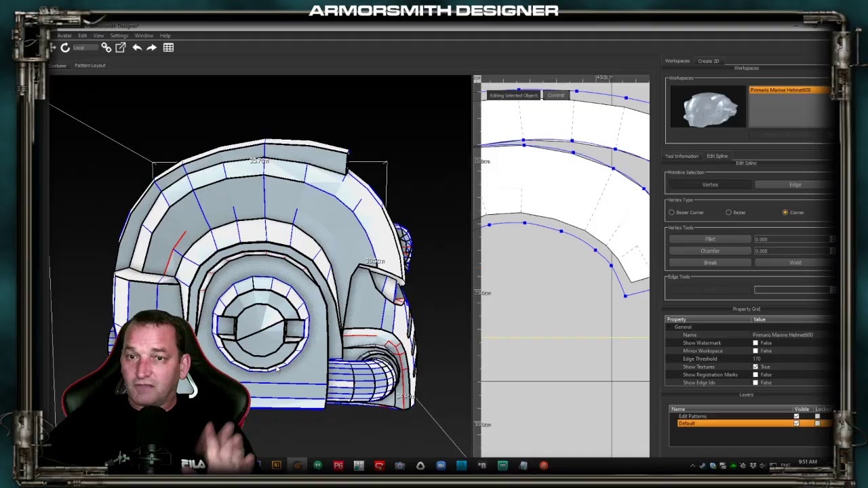Toggle the Show Textures checkbox
Screen dimensions: 868x488
click(x=755, y=367)
